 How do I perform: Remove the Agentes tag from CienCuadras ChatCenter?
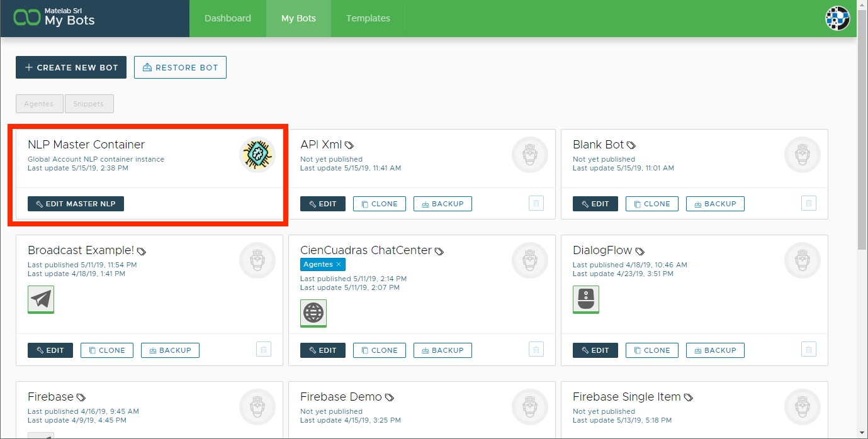tap(339, 265)
